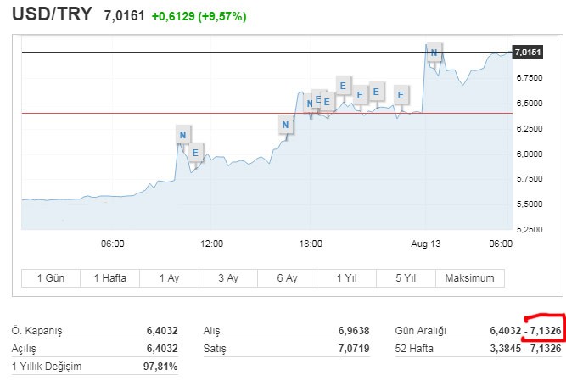Click the leftmost N marker on the chart
Viewport: 566px width, 392px height.
pyautogui.click(x=182, y=134)
